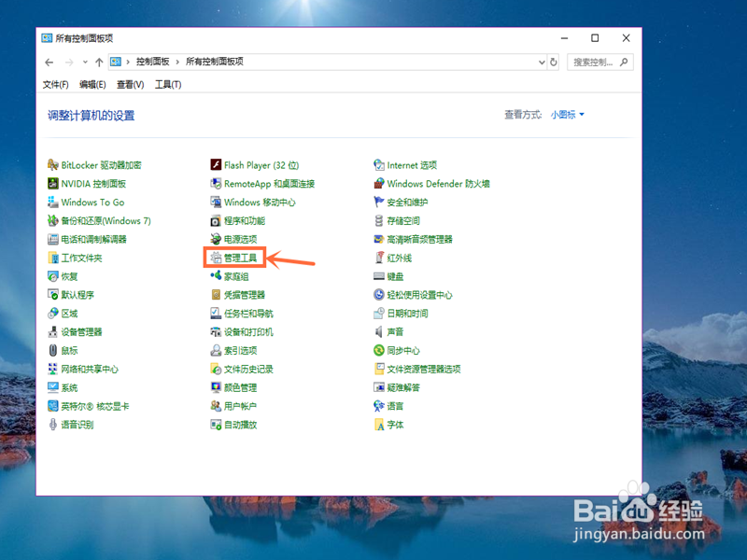
Task: Open the 编辑(E) menu
Action: (x=92, y=85)
